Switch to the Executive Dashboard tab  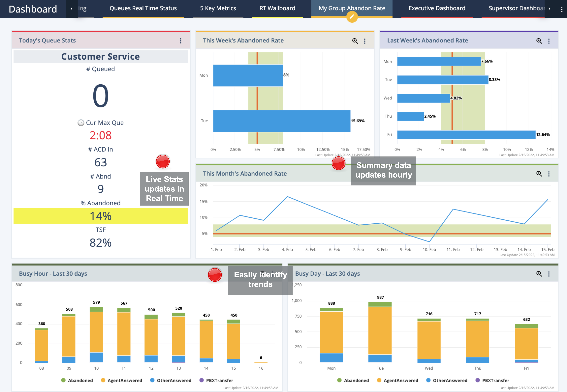pos(436,8)
